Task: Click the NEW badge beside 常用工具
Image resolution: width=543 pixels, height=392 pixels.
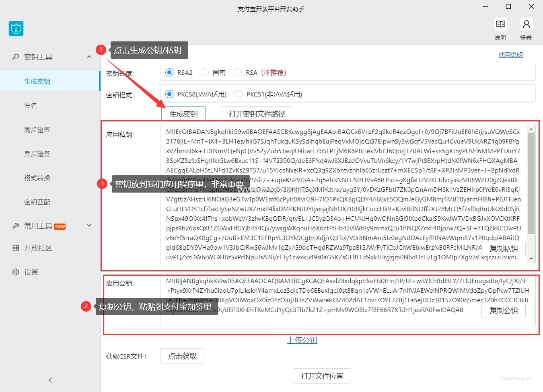Action: [x=60, y=226]
